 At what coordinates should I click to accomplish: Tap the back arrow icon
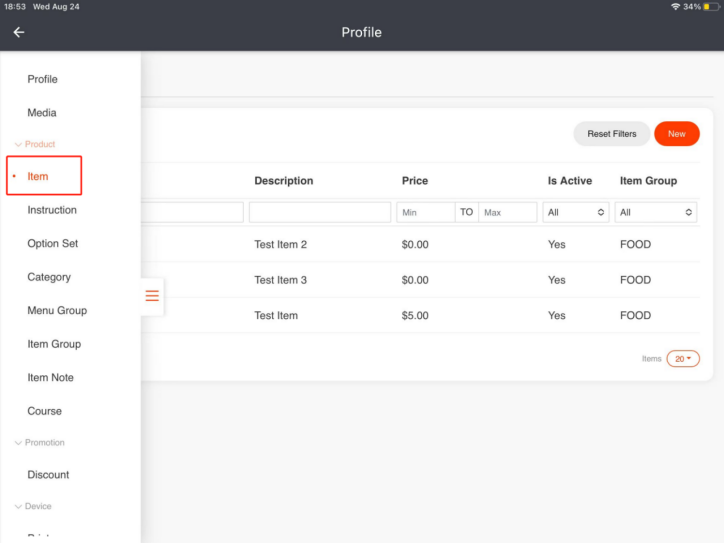18,32
